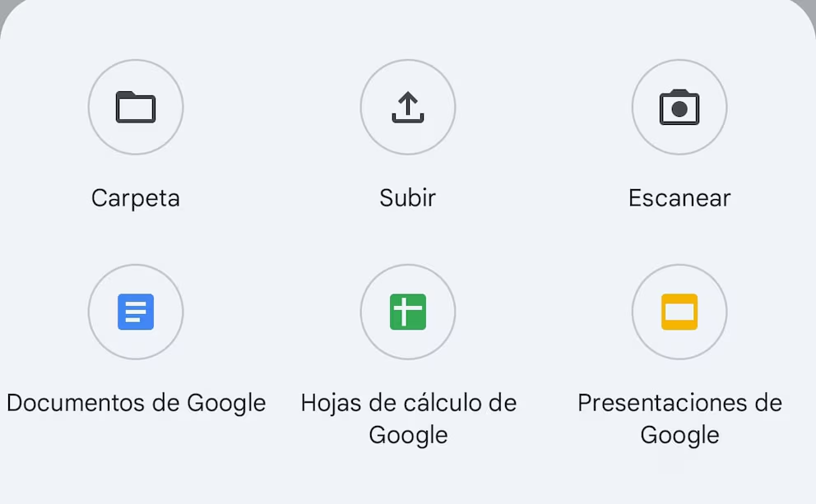Tap the blue Google Docs icon
This screenshot has height=504, width=816.
coord(136,312)
